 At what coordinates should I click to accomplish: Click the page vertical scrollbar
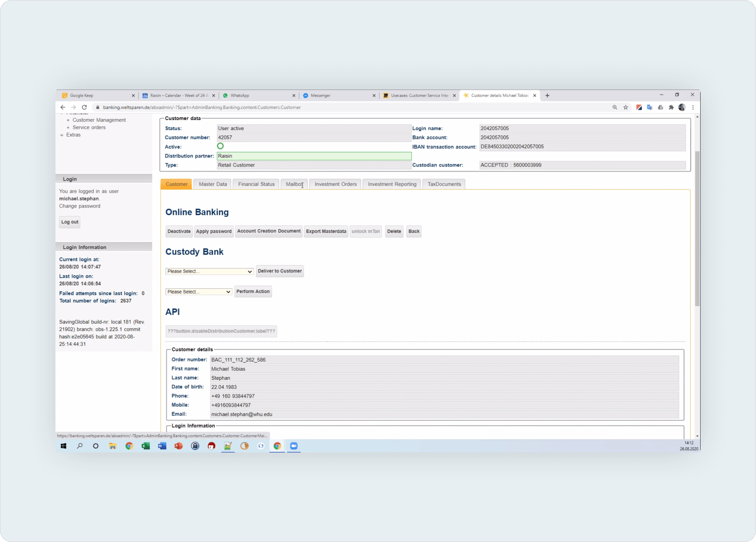pos(697,228)
